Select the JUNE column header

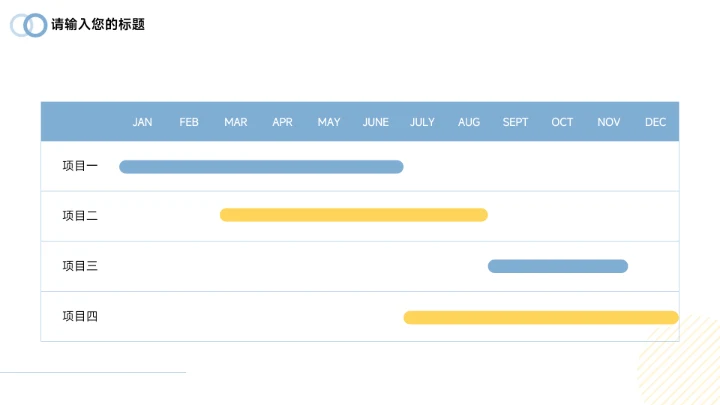376,122
